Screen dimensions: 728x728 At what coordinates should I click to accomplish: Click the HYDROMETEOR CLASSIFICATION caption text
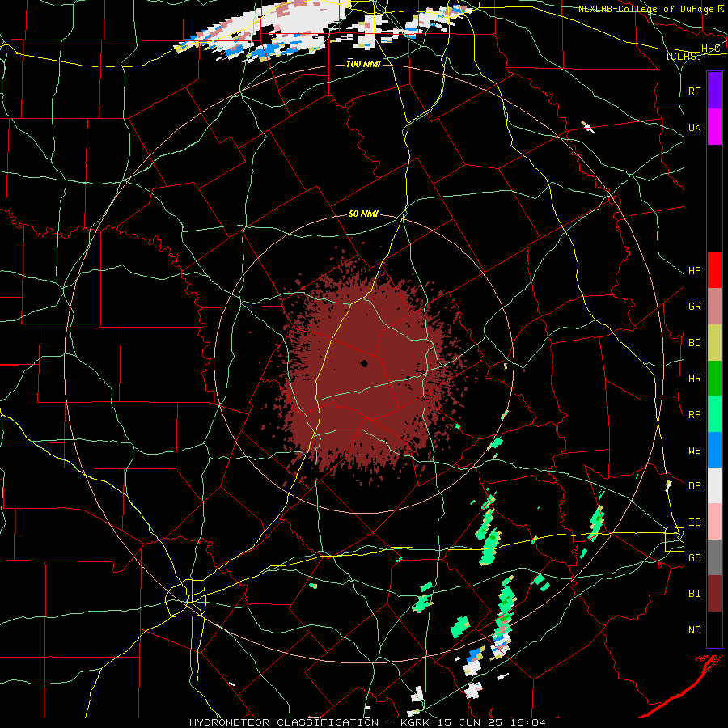point(284,722)
